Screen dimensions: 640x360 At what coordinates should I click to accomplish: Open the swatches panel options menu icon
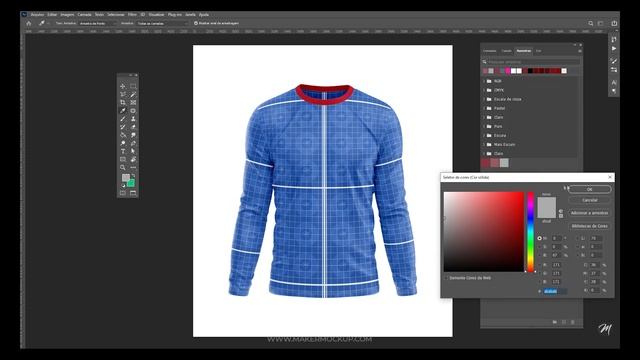(x=580, y=51)
